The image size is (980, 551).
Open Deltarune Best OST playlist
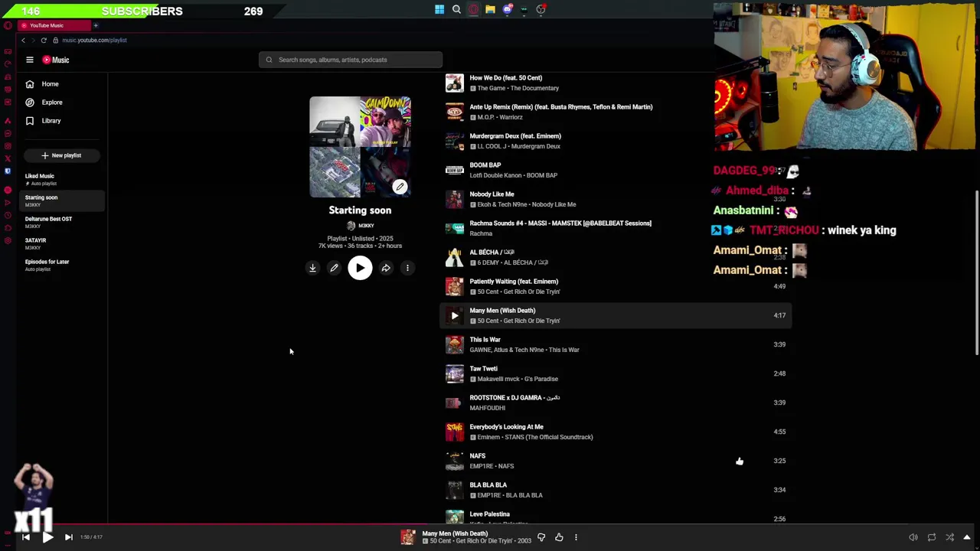[64, 222]
